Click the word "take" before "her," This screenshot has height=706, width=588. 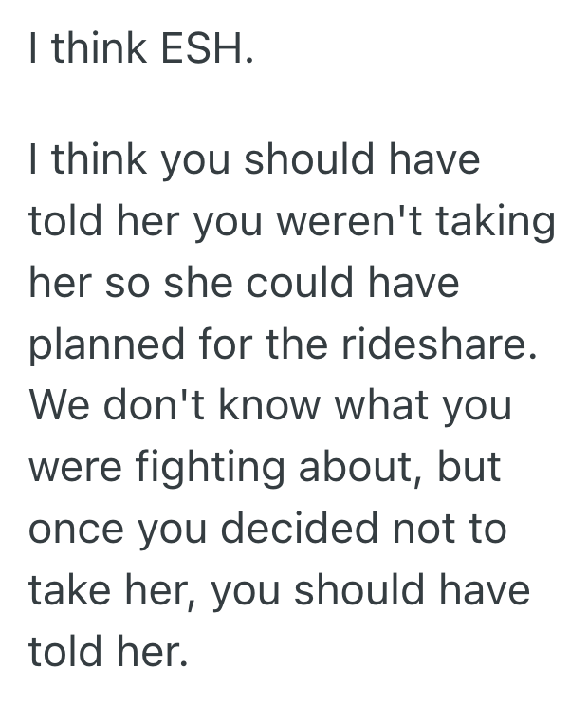click(x=68, y=592)
